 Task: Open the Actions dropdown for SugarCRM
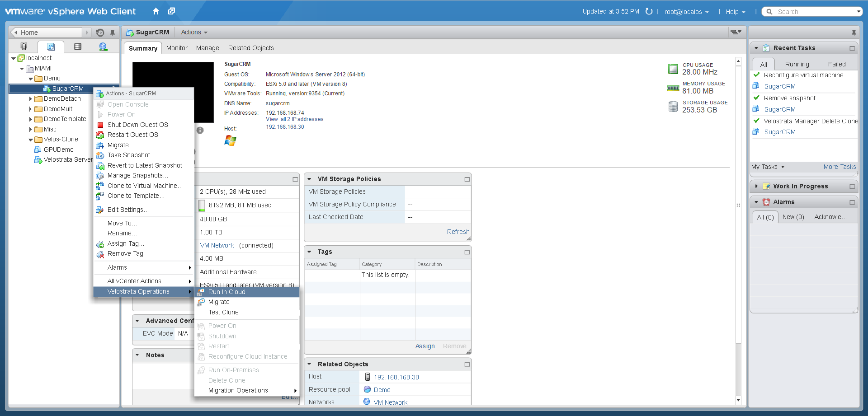[194, 33]
